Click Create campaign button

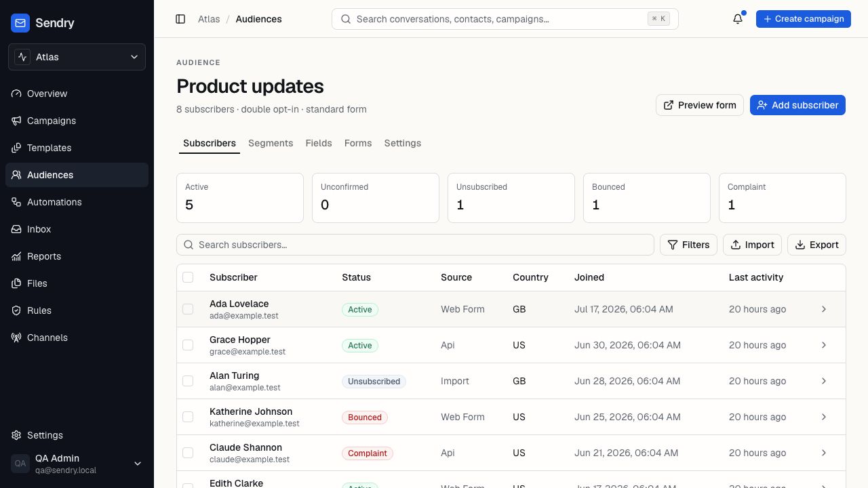(804, 19)
